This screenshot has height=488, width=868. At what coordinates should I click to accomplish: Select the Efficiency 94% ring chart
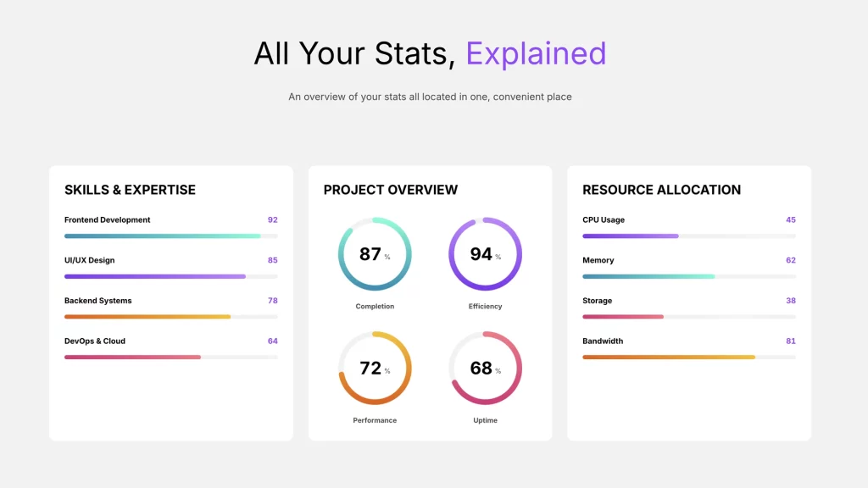click(485, 254)
